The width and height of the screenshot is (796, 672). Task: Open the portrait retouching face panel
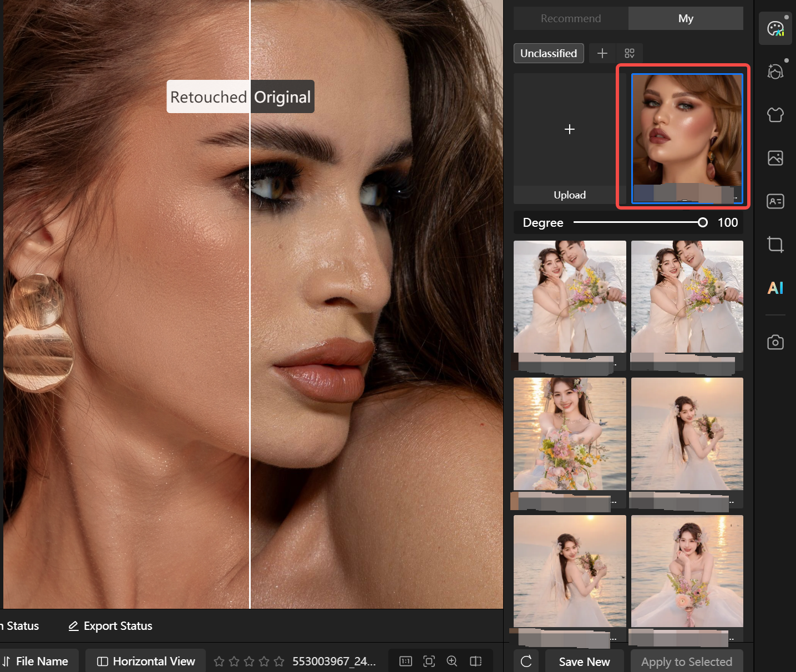click(775, 72)
